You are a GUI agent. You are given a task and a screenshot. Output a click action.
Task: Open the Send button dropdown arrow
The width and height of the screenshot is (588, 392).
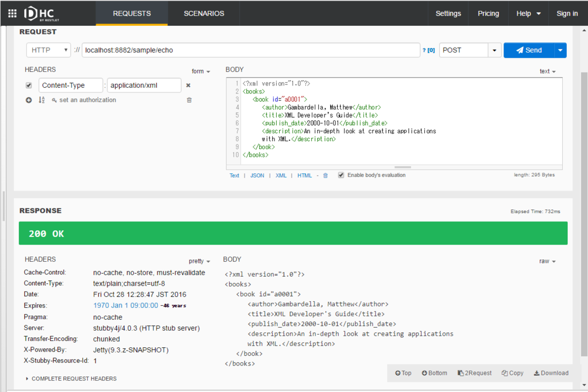point(560,50)
